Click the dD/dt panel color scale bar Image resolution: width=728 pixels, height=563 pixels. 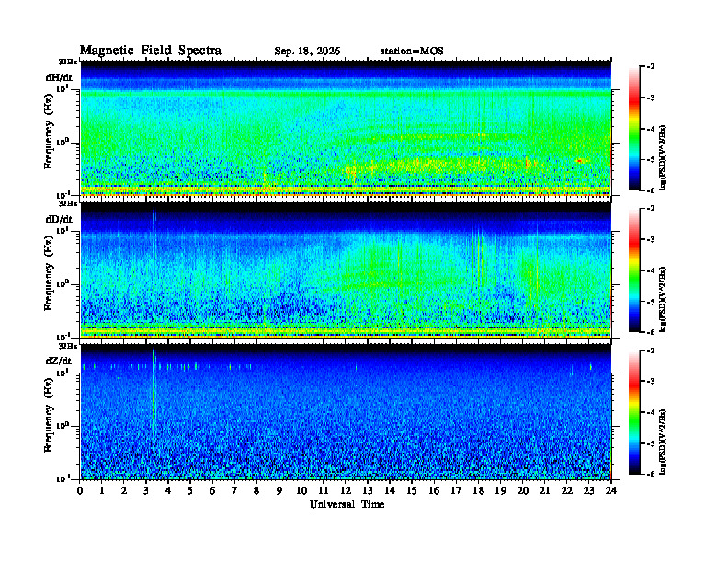pyautogui.click(x=633, y=270)
